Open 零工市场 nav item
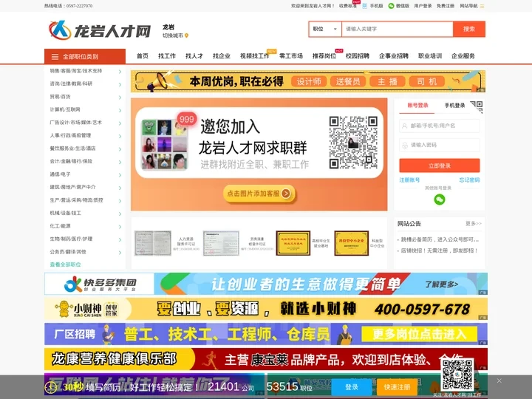This screenshot has height=399, width=532. tap(291, 56)
